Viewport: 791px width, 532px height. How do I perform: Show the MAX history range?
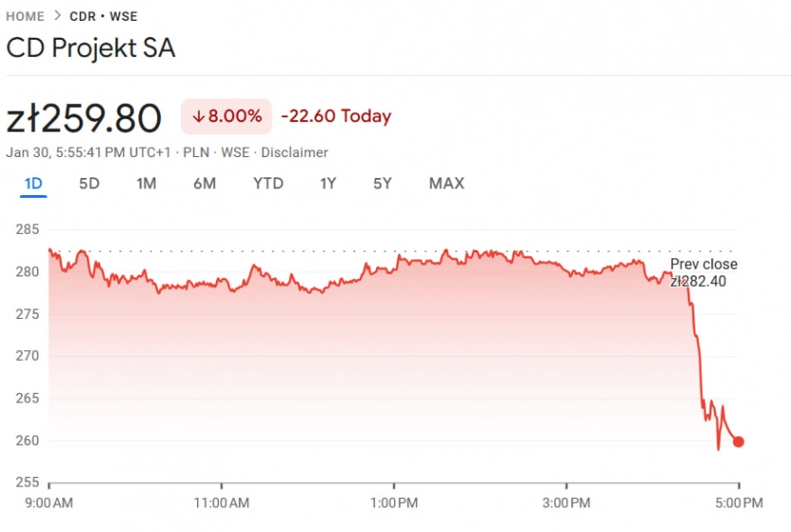(x=446, y=183)
